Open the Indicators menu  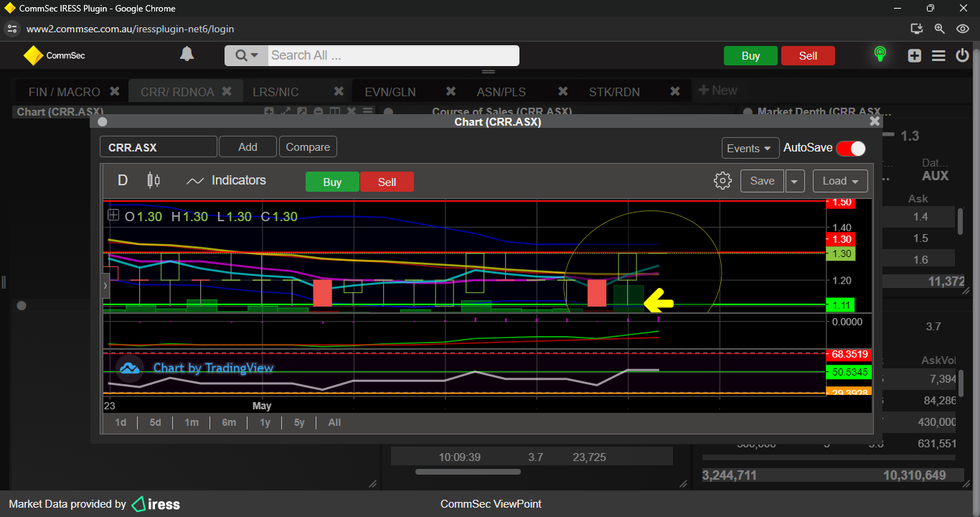[226, 180]
